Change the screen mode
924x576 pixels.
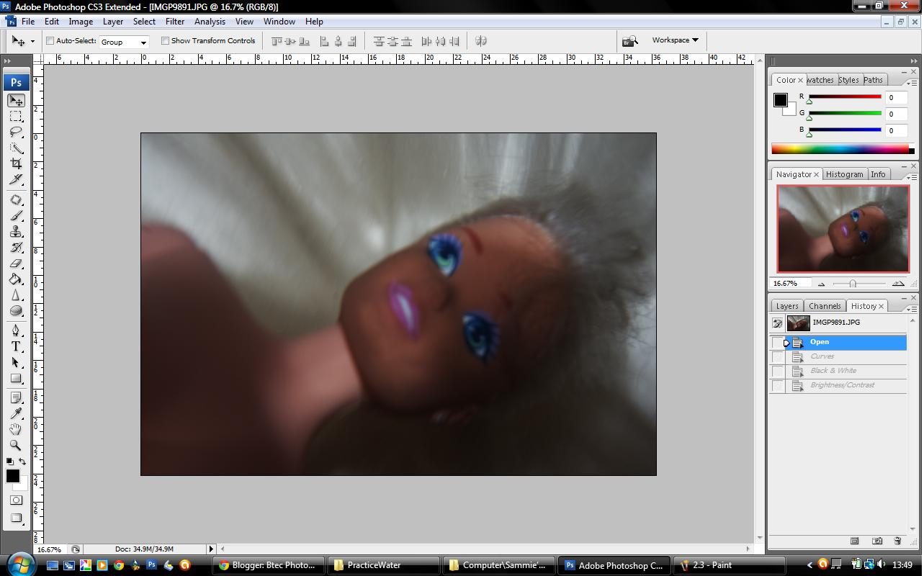[x=16, y=518]
